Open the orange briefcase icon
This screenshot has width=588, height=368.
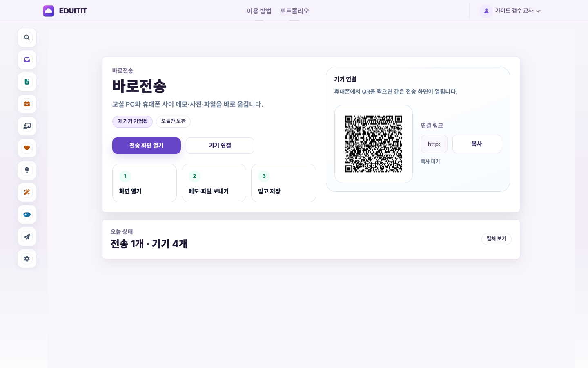pos(27,104)
